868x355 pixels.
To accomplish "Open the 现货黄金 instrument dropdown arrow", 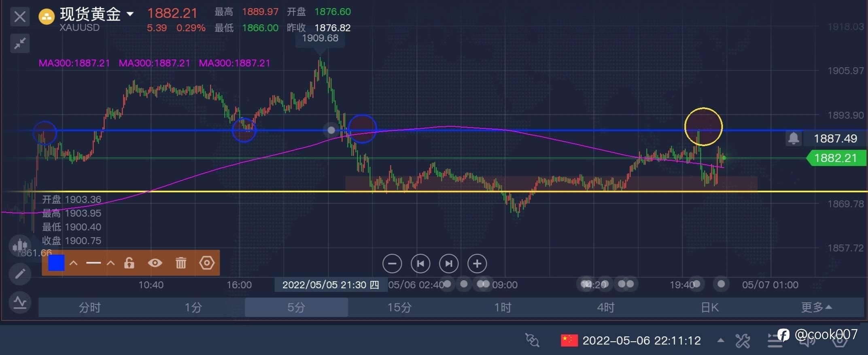I will [130, 14].
